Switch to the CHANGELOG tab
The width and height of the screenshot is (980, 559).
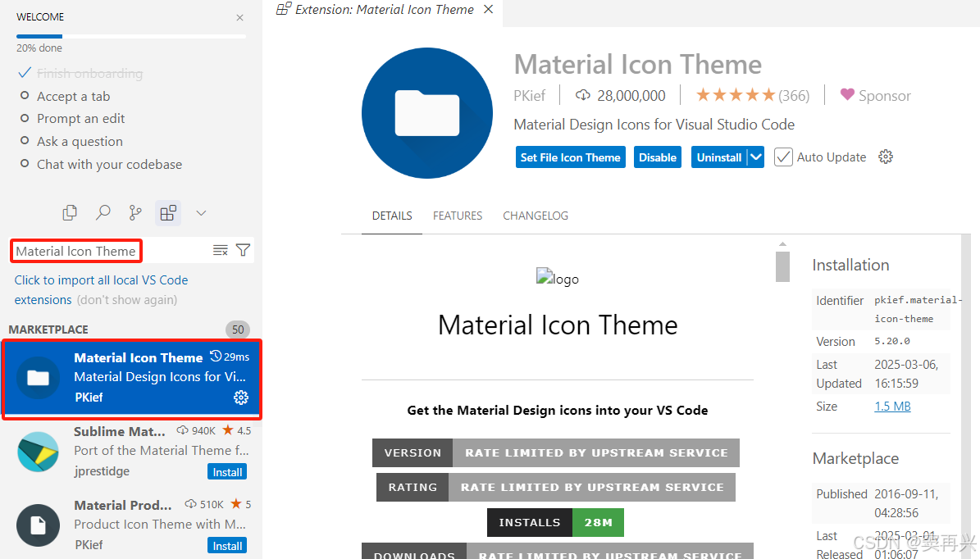[536, 216]
